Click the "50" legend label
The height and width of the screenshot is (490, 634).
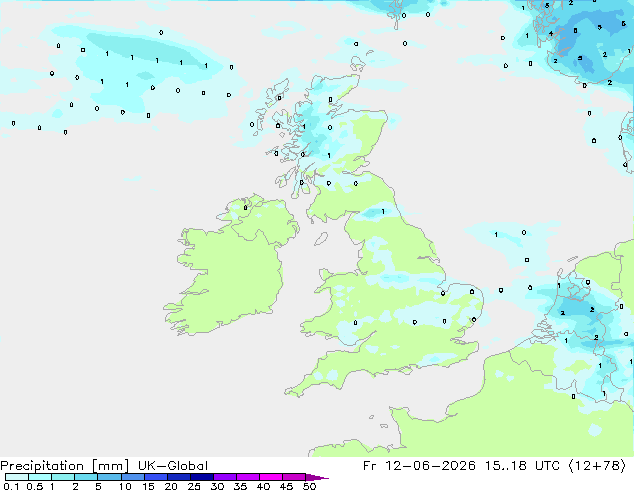point(309,486)
